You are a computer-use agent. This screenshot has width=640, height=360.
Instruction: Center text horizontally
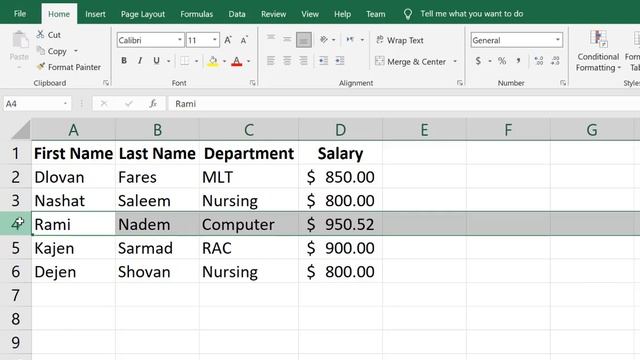pos(287,61)
